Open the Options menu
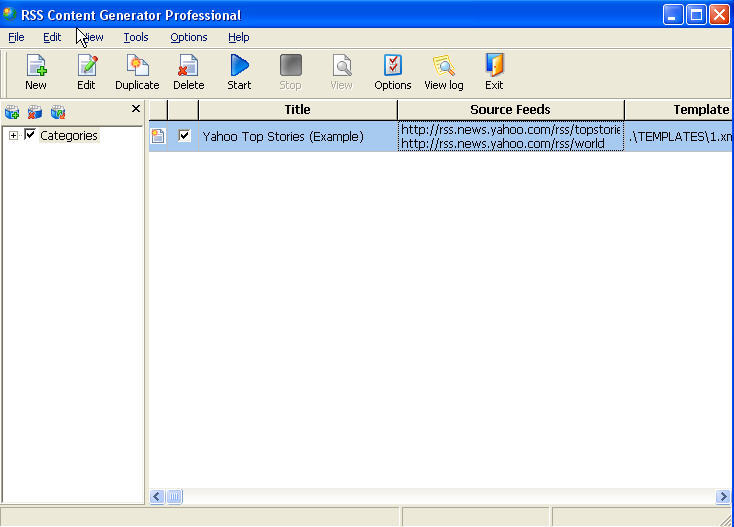Screen dimensions: 734x527 coord(189,37)
